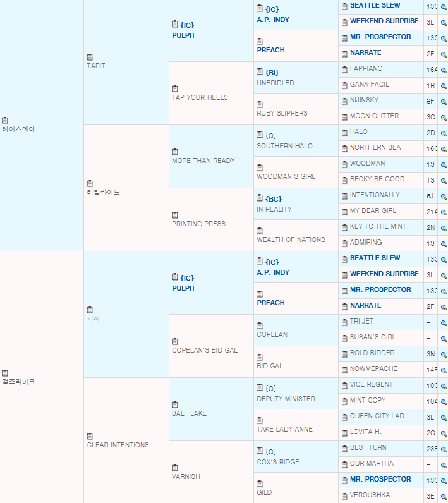448x503 pixels.
Task: Click the clipboard icon above TAPIT
Action: 90,57
